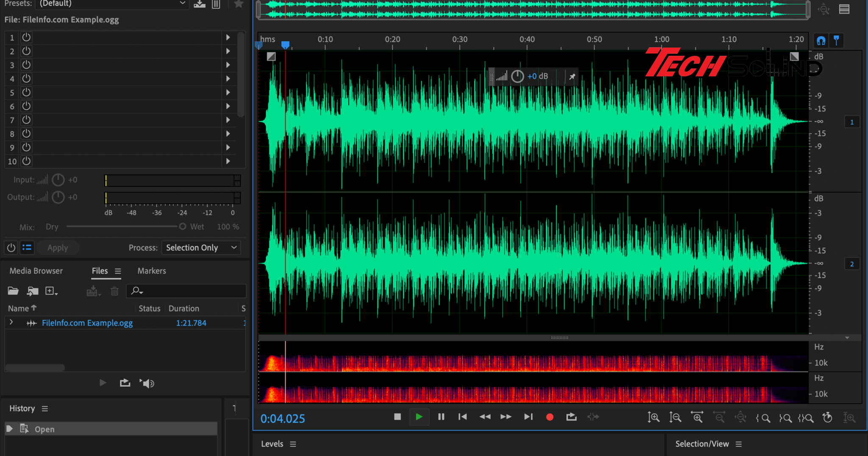Toggle Files panel loop playback icon
The image size is (868, 456).
pyautogui.click(x=125, y=383)
